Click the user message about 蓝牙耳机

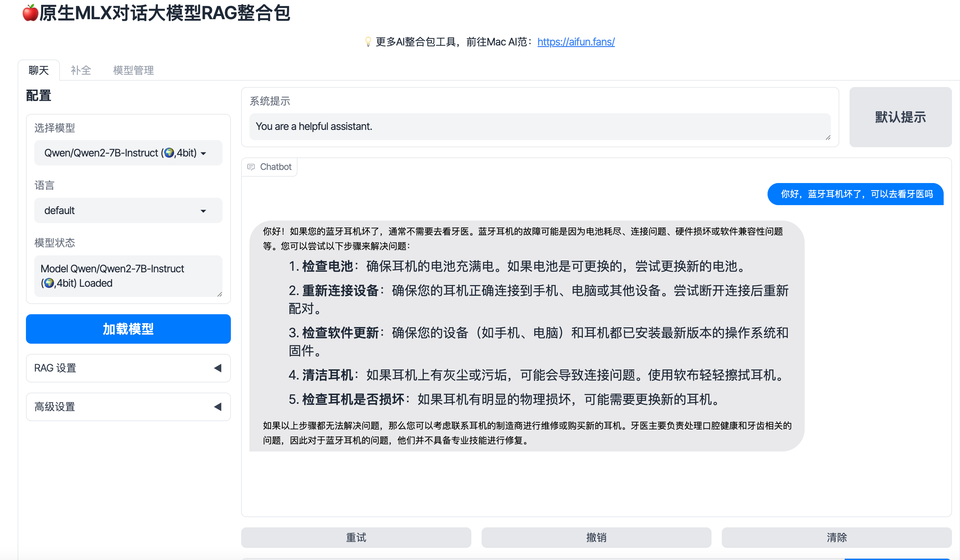click(x=856, y=194)
